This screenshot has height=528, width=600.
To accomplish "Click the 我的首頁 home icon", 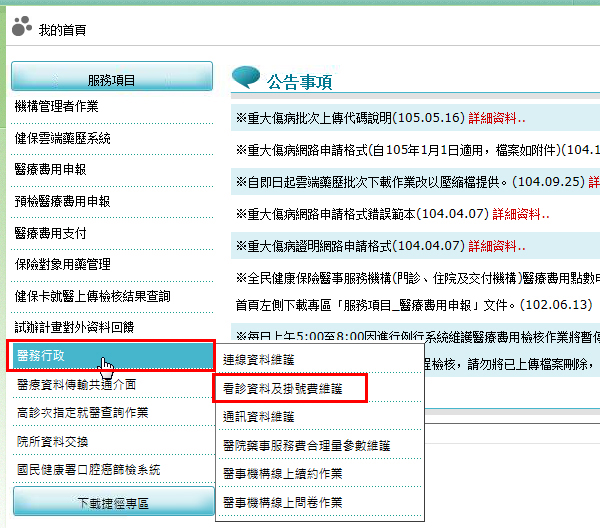I will tap(22, 27).
